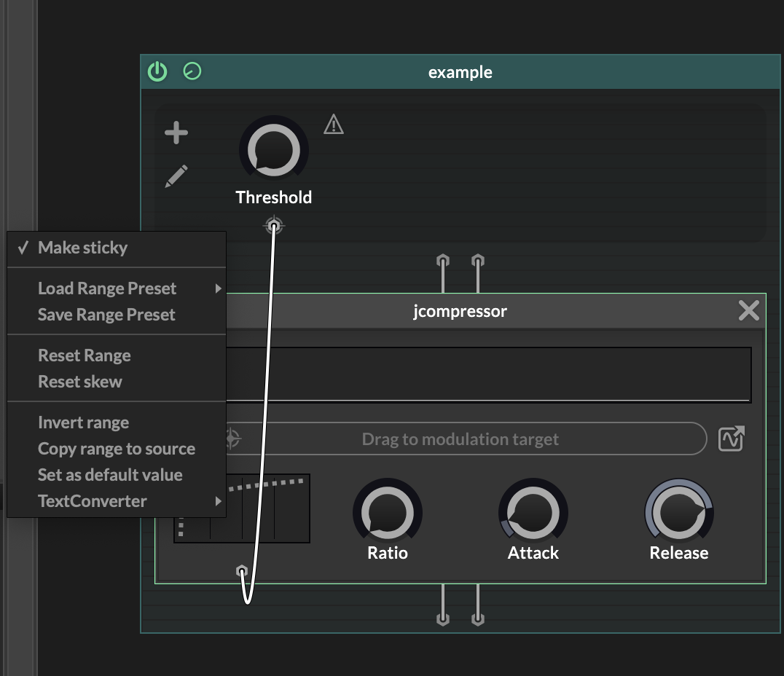Image resolution: width=784 pixels, height=676 pixels.
Task: Click the warning triangle icon
Action: tap(334, 125)
